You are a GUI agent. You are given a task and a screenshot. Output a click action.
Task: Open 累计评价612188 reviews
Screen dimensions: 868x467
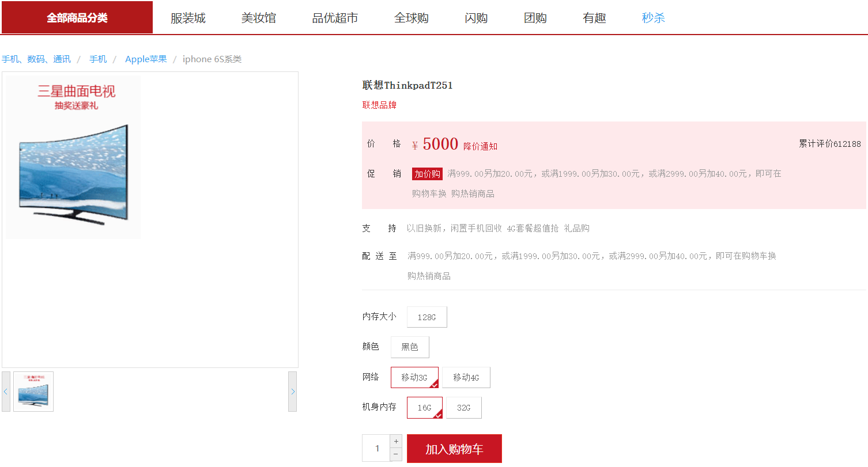coord(830,143)
